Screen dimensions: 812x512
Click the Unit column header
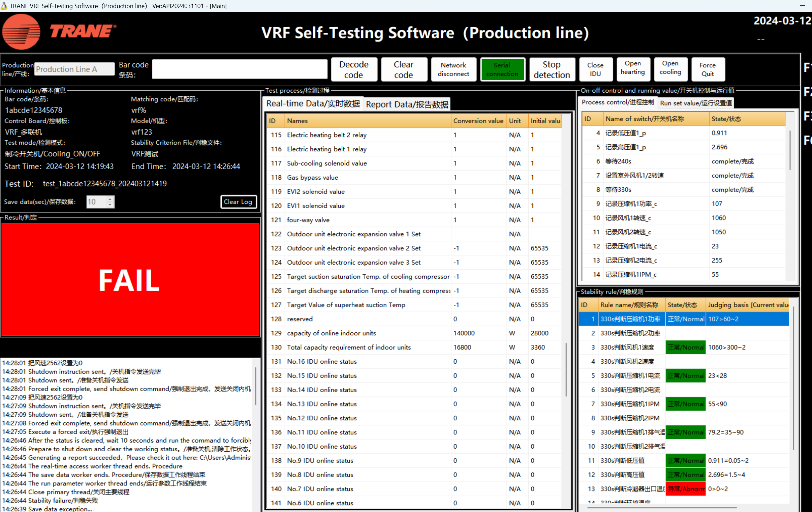517,121
